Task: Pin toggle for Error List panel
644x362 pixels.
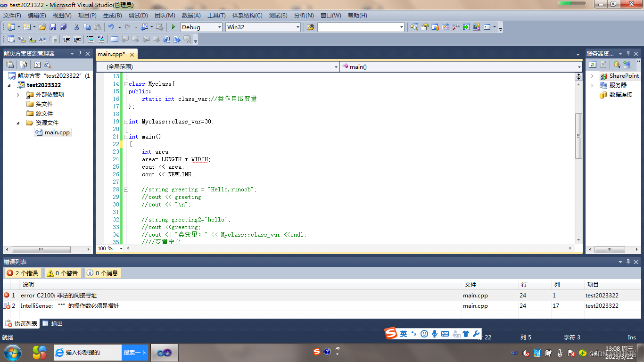Action: tap(628, 262)
